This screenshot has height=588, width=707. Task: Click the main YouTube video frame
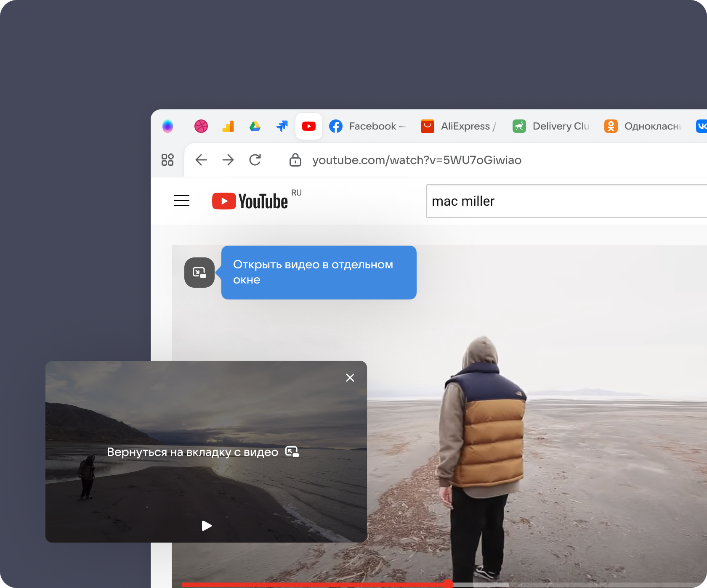coord(439,416)
